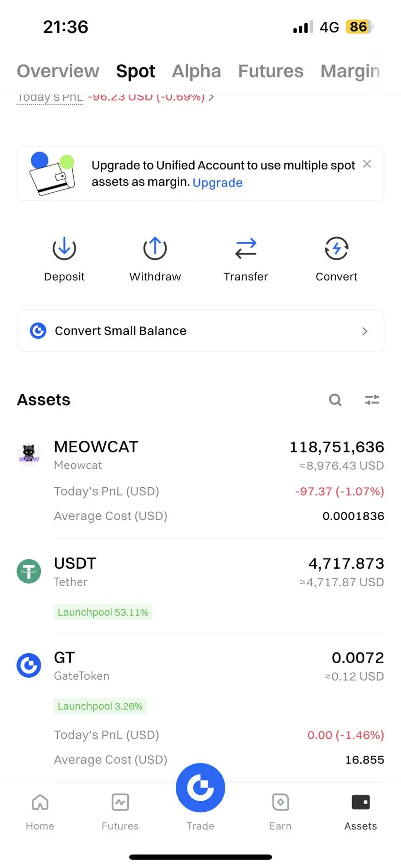Tap the Deposit icon
This screenshot has height=868, width=401.
tap(64, 248)
